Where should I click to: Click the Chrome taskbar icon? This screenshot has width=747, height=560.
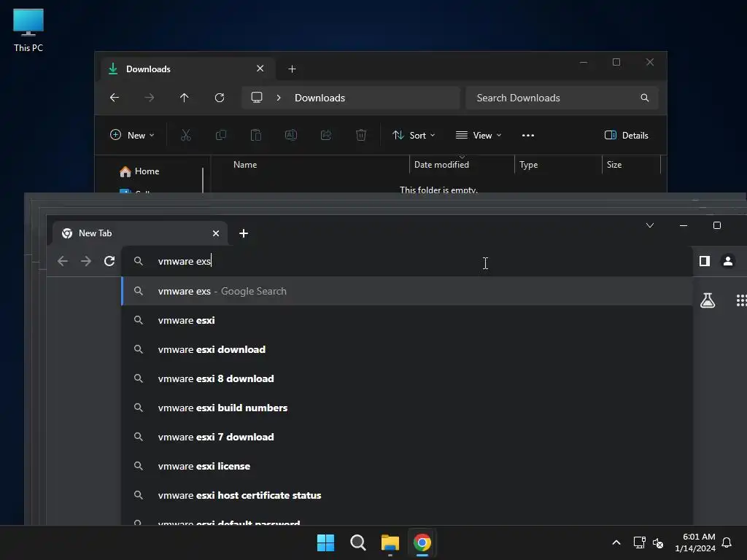click(422, 542)
